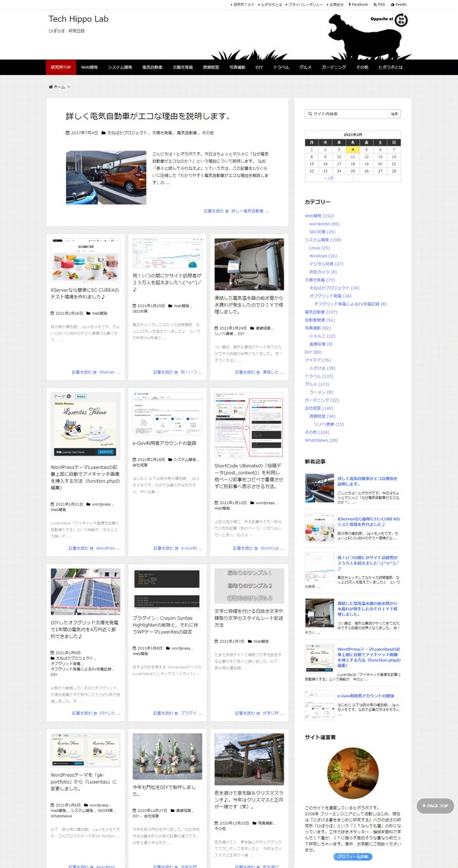
Task: Open the Feedly link in the top bar
Action: click(398, 4)
